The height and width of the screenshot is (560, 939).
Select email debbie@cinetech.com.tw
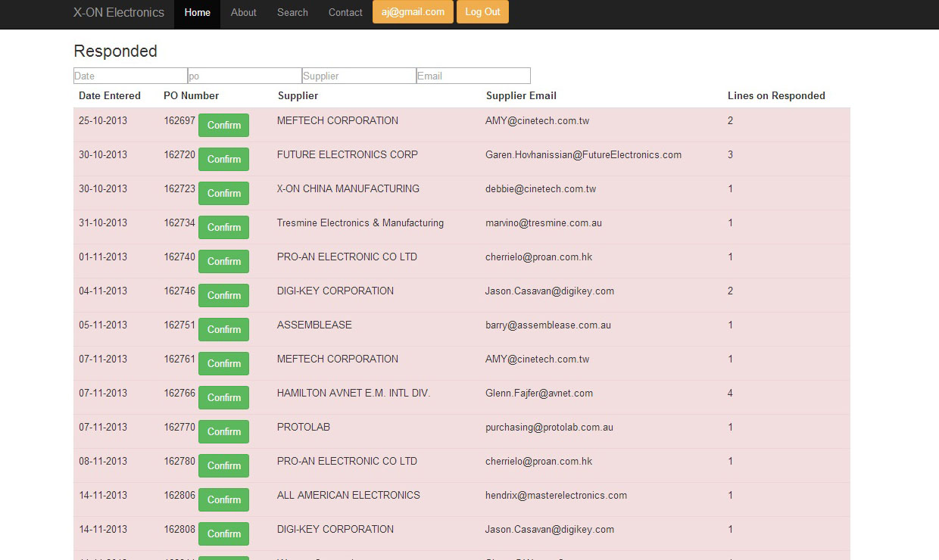click(x=541, y=188)
